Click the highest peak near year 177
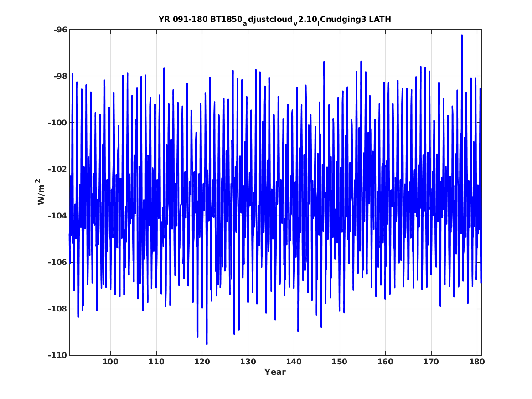 (462, 35)
